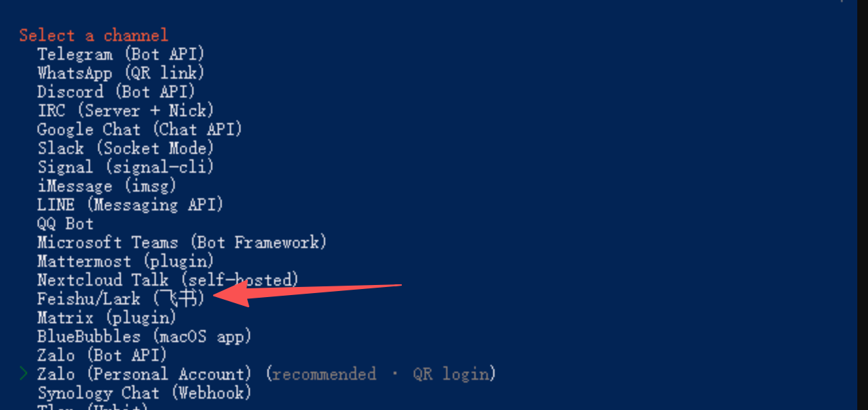
Task: Choose BlueBubbles (macOS app) channel
Action: coord(144,336)
